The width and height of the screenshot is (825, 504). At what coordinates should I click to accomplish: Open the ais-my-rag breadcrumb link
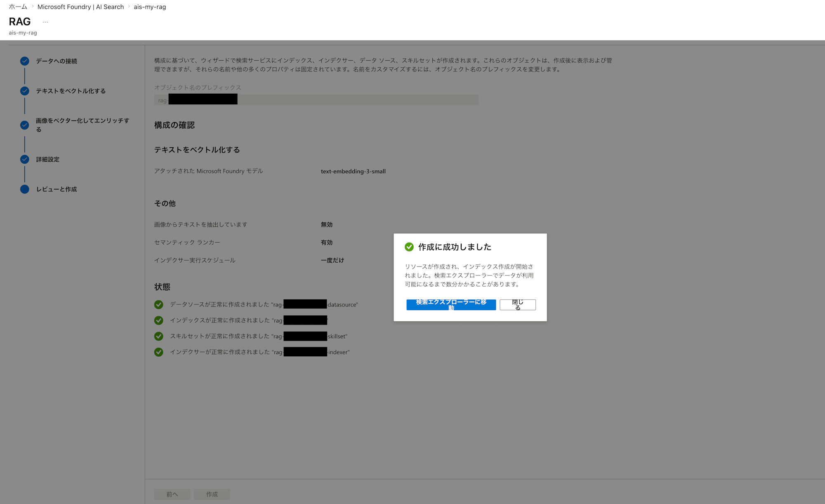(150, 7)
